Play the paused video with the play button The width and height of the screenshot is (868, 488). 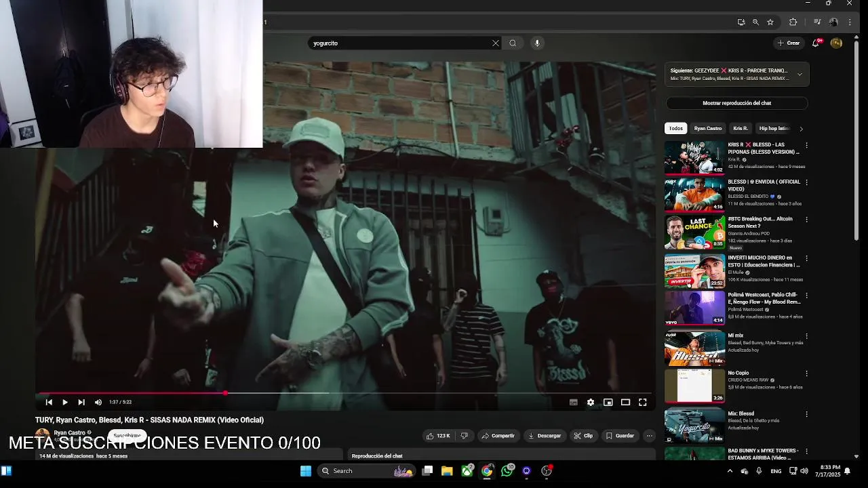pos(65,402)
